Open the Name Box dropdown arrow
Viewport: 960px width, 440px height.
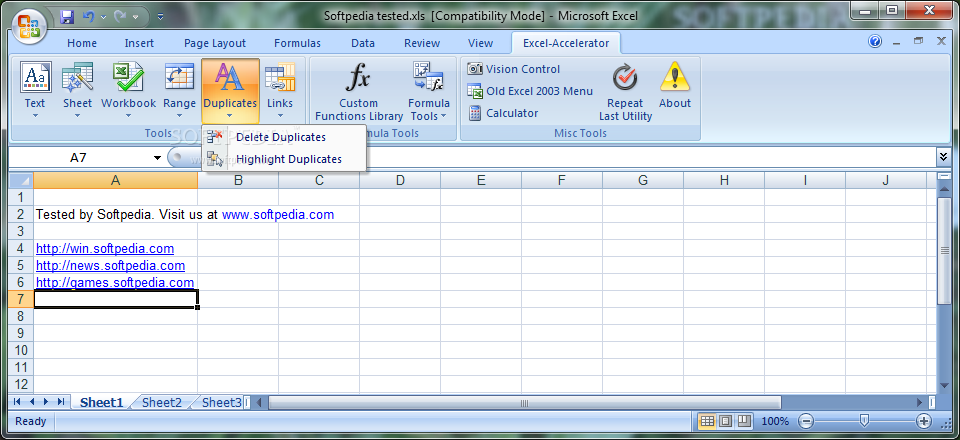tap(157, 158)
